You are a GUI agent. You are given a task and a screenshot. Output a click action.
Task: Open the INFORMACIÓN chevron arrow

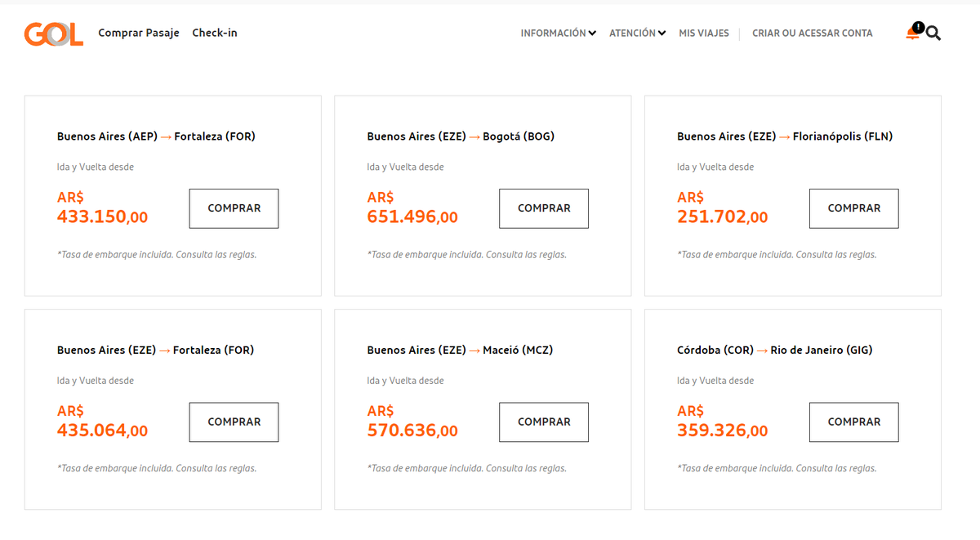coord(593,33)
